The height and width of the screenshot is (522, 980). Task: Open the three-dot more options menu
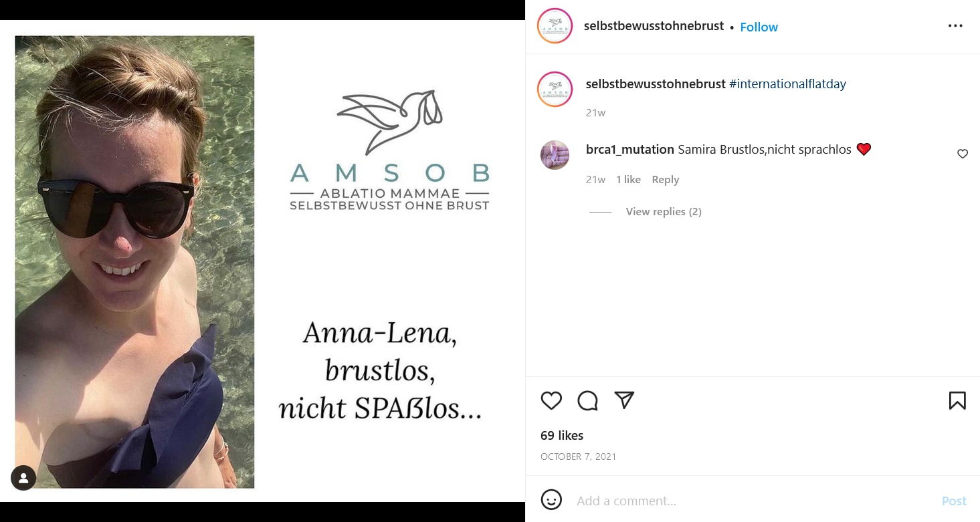point(955,26)
